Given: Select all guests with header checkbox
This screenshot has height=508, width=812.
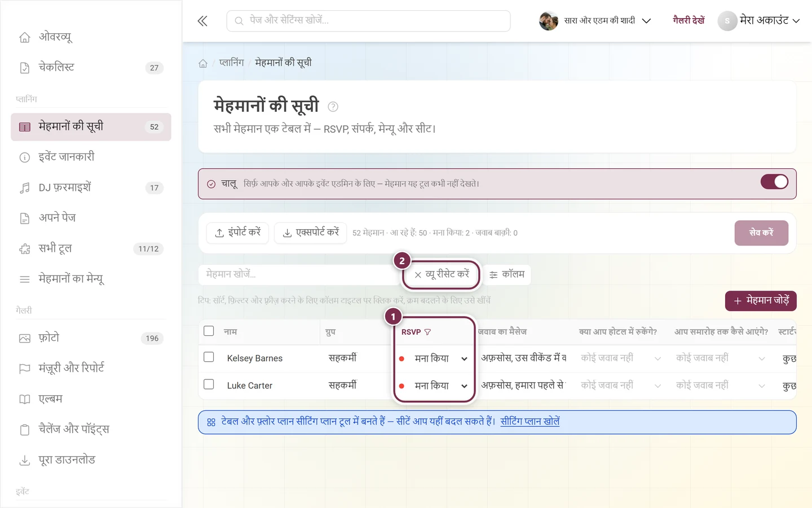Looking at the screenshot, I should click(x=209, y=331).
